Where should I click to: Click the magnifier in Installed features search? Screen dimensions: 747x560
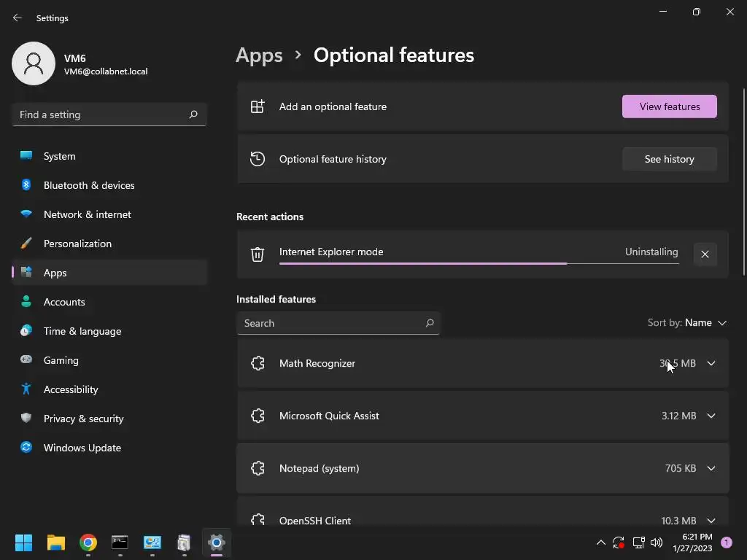pos(429,323)
